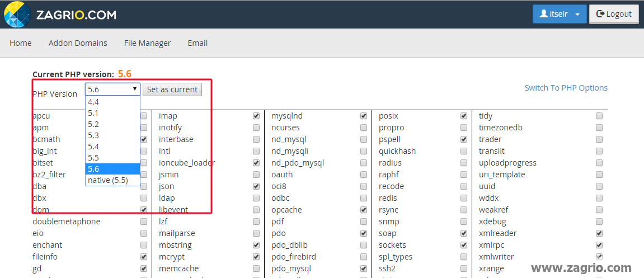
Task: Enable the intl extension checkbox
Action: tap(256, 151)
